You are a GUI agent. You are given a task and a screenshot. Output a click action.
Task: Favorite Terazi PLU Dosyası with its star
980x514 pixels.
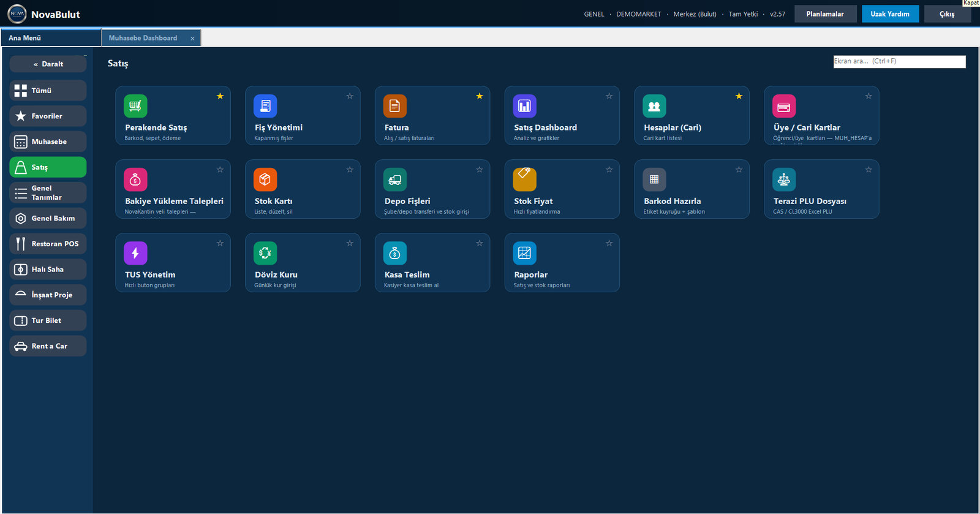coord(869,170)
